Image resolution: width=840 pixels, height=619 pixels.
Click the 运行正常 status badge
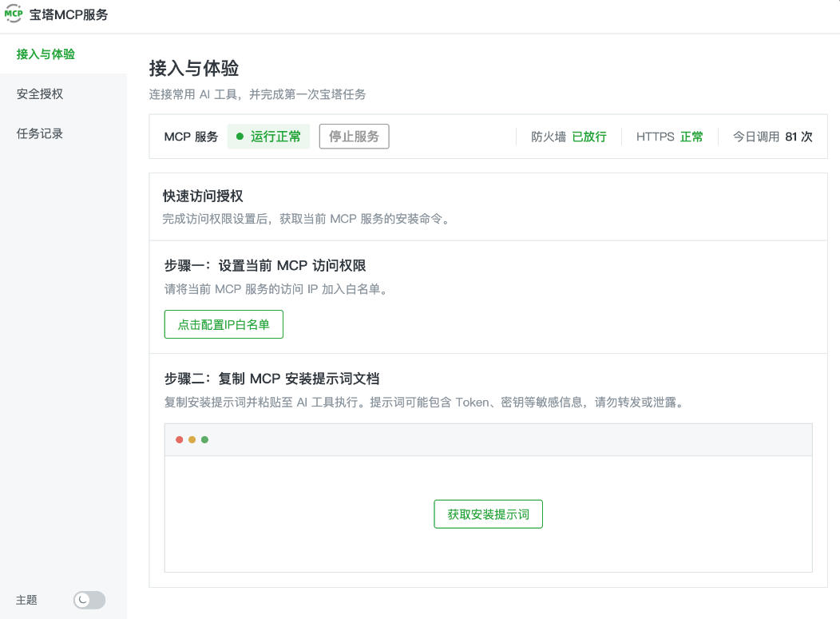268,136
